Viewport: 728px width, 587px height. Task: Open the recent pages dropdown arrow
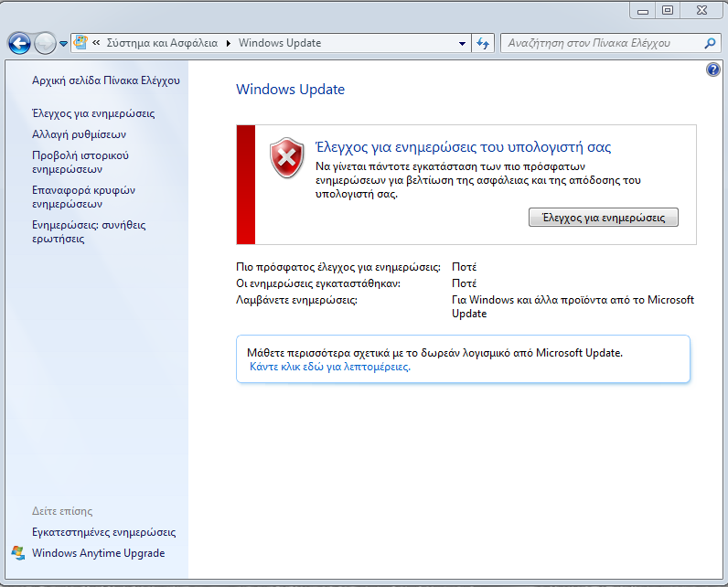[64, 44]
